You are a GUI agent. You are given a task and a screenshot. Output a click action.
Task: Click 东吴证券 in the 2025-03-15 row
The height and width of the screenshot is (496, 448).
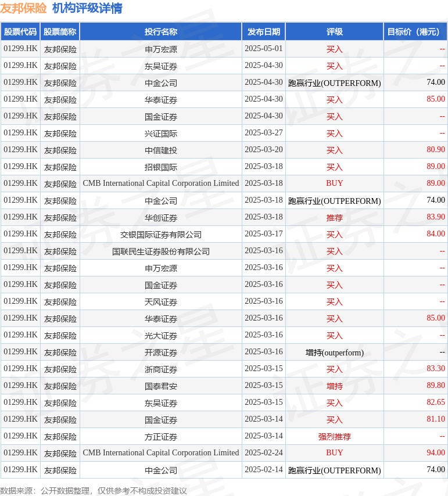click(x=161, y=402)
